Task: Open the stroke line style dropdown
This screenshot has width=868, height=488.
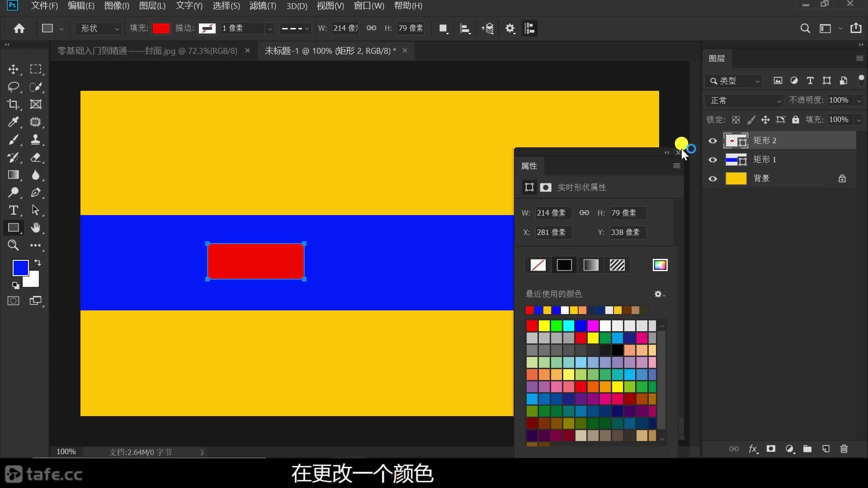Action: [295, 28]
